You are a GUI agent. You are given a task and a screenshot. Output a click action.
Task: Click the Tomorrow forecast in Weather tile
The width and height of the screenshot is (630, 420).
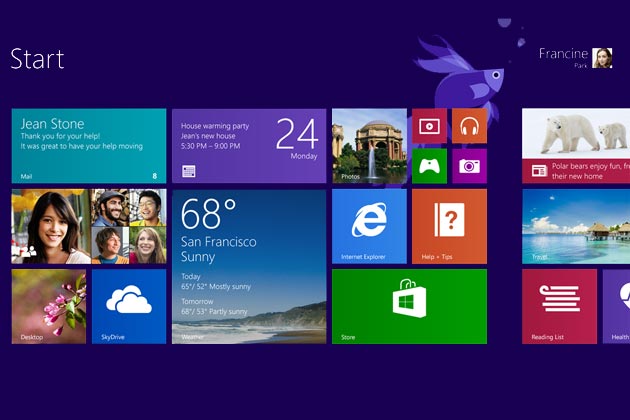pyautogui.click(x=214, y=306)
